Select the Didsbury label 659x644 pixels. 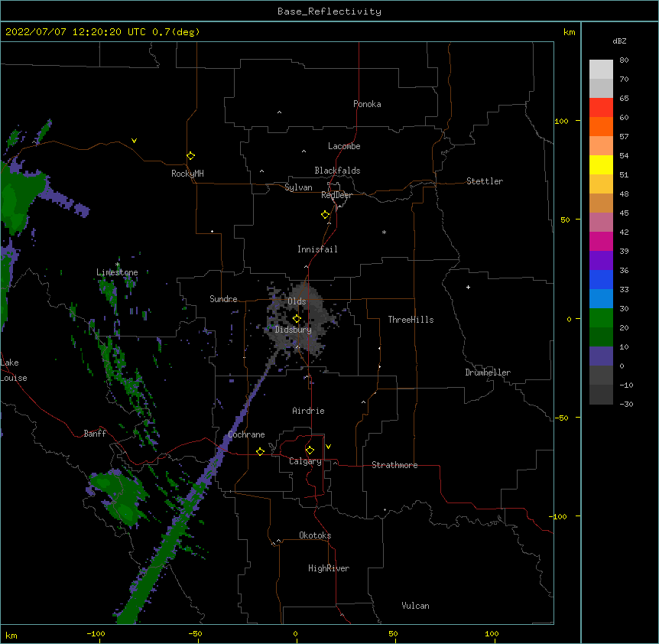pyautogui.click(x=294, y=330)
